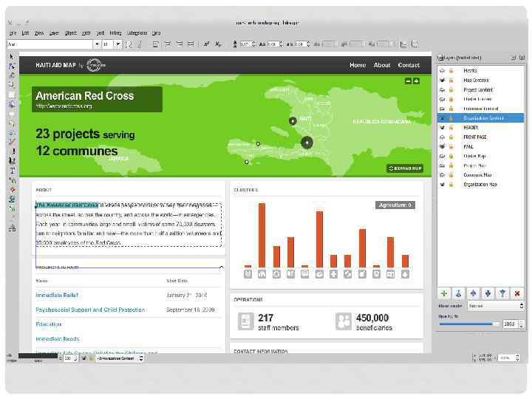Toggle visibility of FRONT PAGE layer

pos(442,137)
